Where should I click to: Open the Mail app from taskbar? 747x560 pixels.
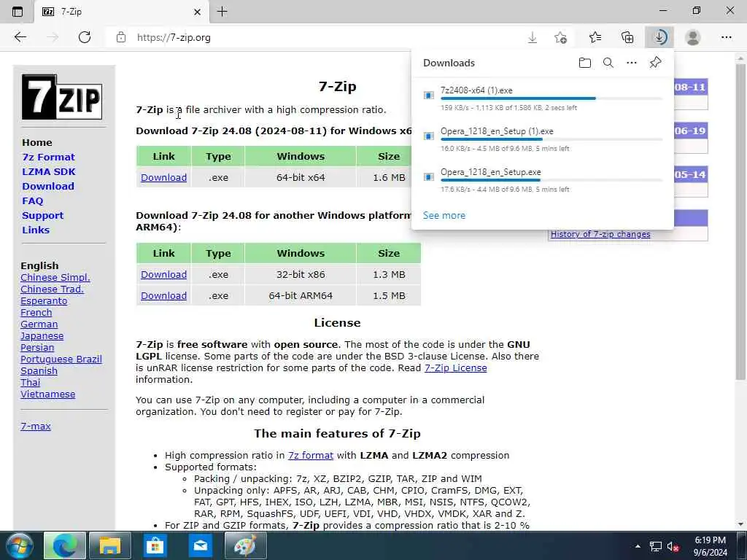[x=200, y=545]
